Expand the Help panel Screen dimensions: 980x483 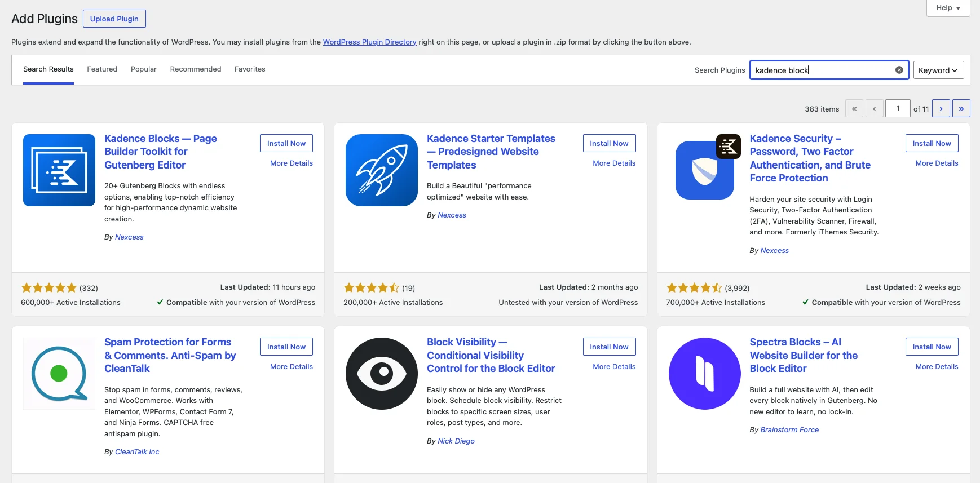click(x=948, y=8)
